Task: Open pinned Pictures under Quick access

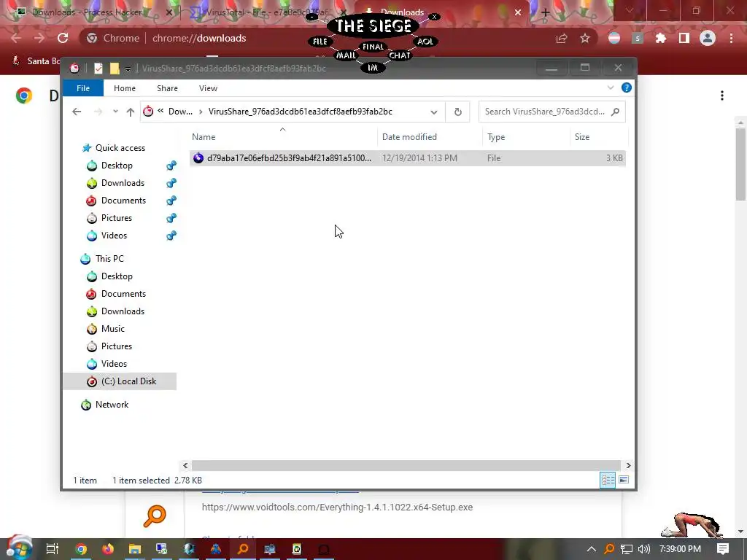Action: (116, 217)
